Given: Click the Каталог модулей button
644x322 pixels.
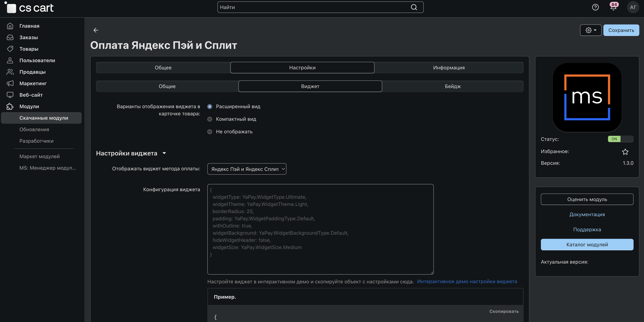Looking at the screenshot, I should [x=587, y=245].
